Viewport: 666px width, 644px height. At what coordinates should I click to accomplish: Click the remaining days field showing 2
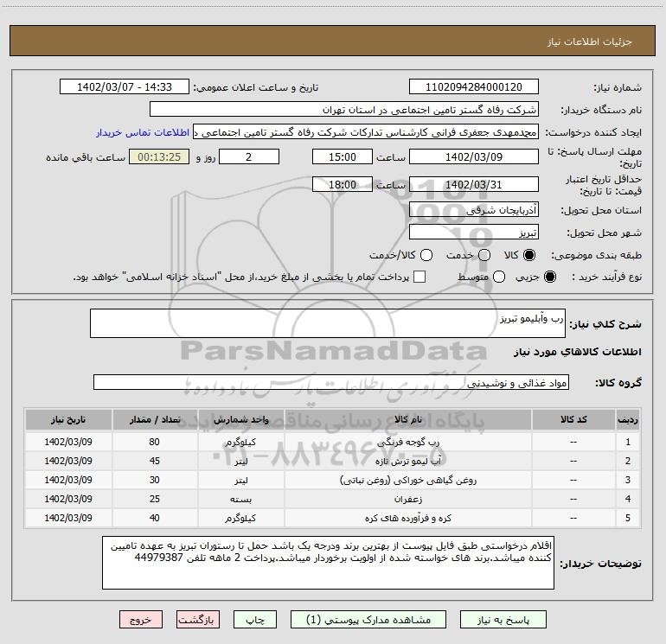(x=249, y=156)
